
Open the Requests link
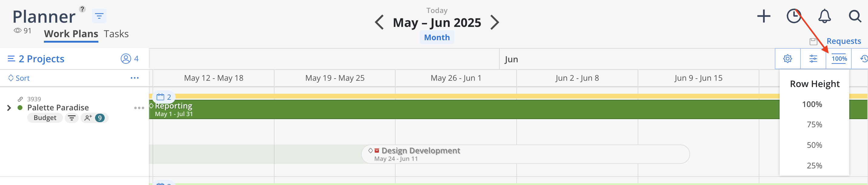click(843, 41)
